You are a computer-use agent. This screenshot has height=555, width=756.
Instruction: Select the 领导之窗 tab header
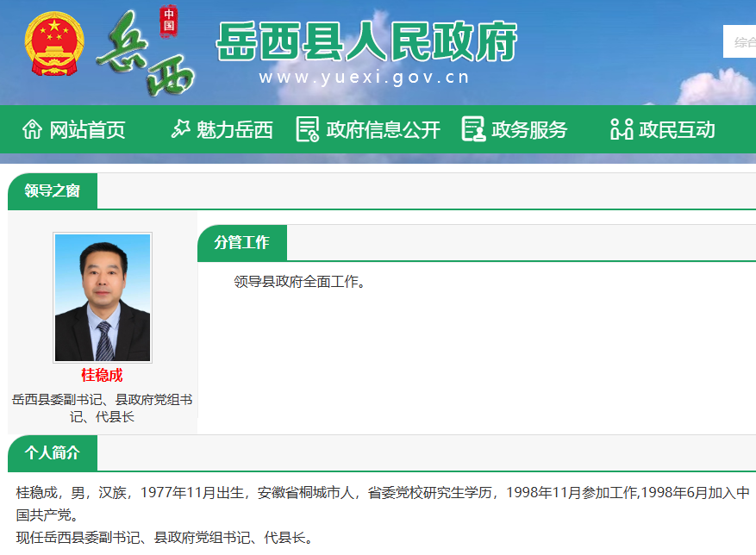pyautogui.click(x=53, y=191)
